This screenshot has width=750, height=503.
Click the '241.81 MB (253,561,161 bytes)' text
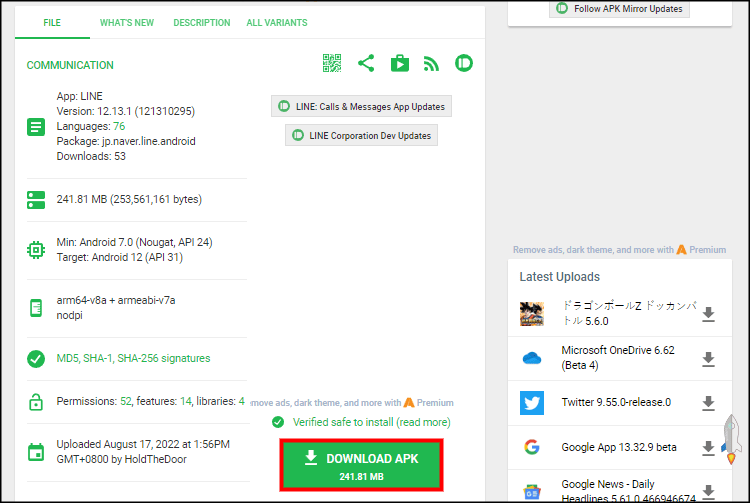pyautogui.click(x=129, y=199)
